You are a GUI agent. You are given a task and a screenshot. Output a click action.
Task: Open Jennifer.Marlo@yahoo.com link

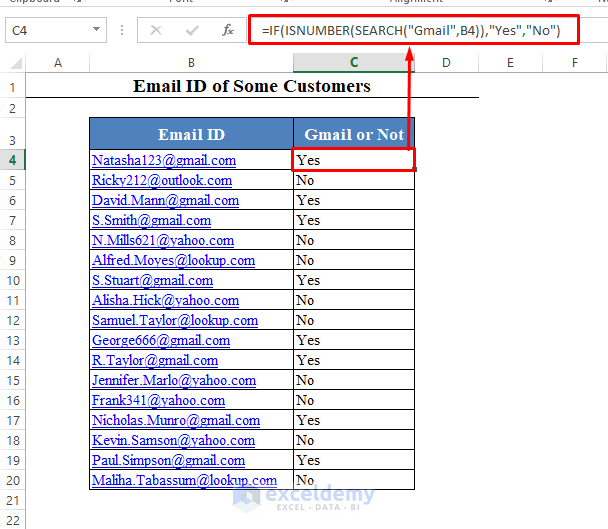coord(174,380)
